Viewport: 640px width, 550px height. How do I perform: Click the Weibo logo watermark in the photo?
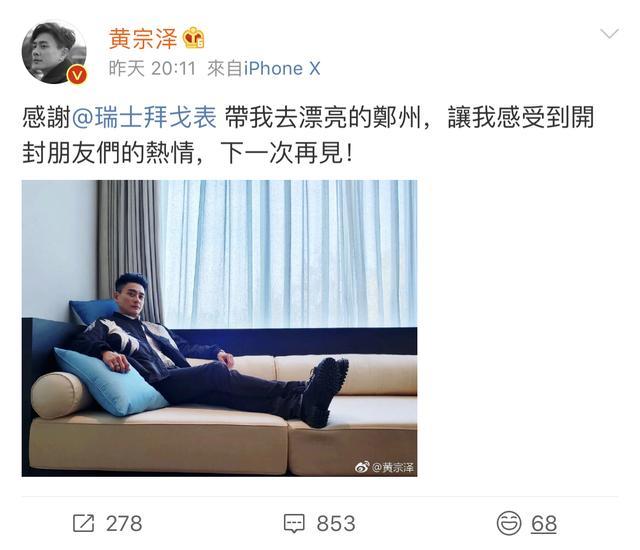point(362,467)
